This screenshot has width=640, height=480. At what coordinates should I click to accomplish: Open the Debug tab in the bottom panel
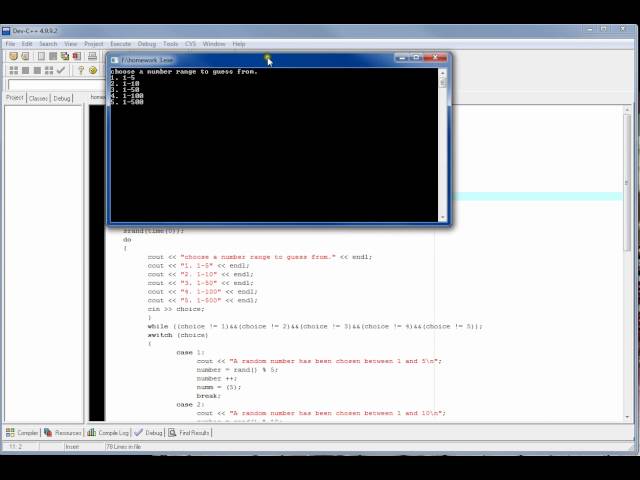(148, 433)
